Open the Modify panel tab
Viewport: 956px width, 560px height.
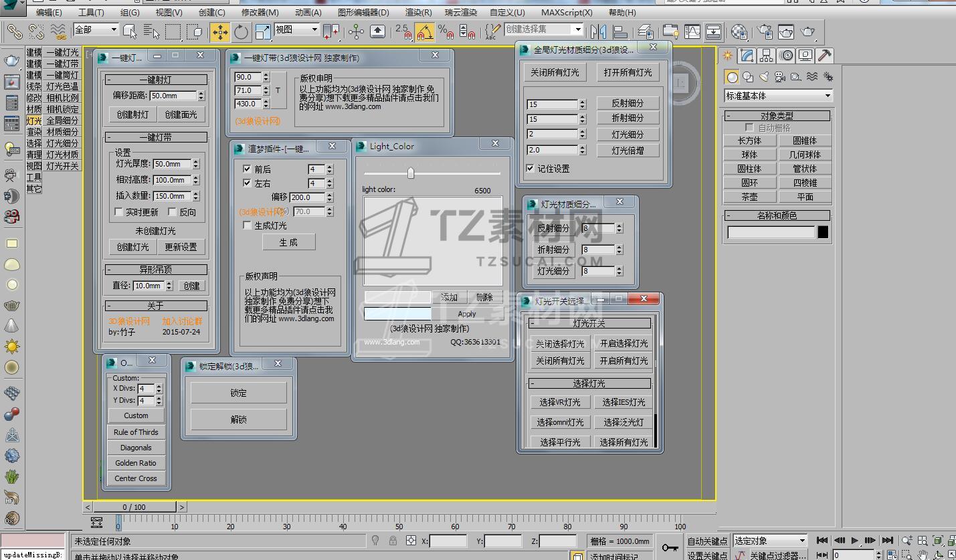tap(747, 56)
